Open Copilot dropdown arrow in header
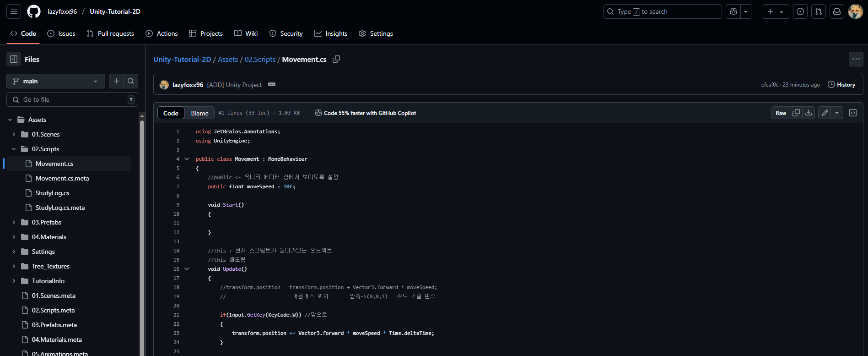The image size is (868, 356). 746,11
